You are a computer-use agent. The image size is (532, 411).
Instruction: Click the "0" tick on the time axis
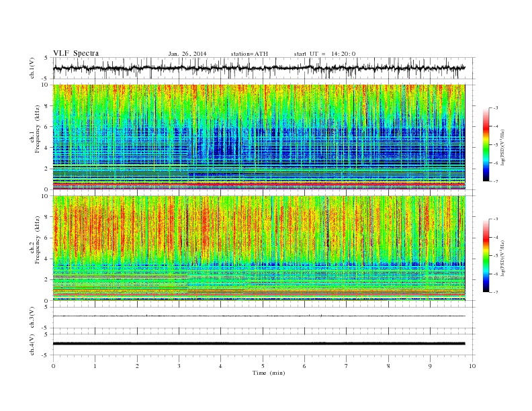53,366
